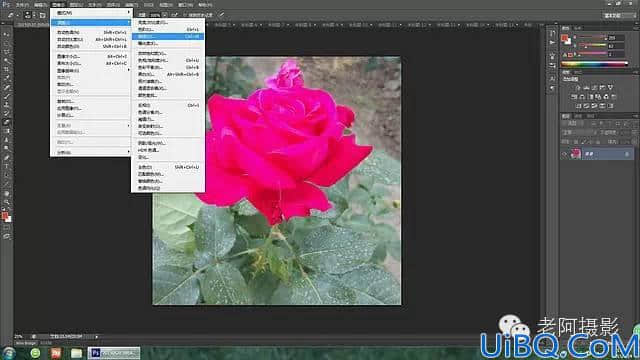The image size is (640, 360).
Task: Click the color spectrum ramp in Color panel
Action: coord(594,64)
